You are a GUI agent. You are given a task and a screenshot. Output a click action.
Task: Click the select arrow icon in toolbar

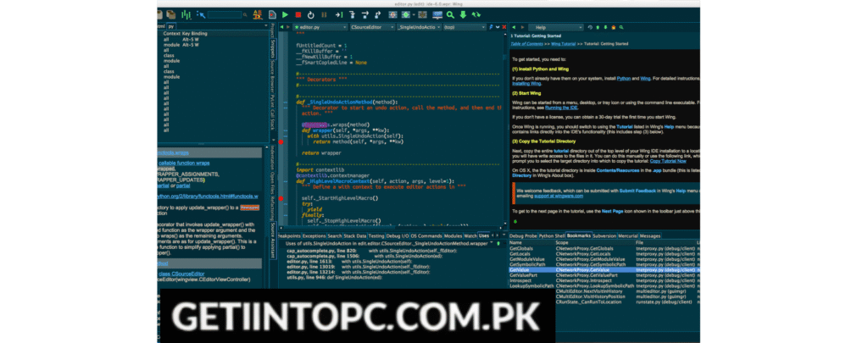pyautogui.click(x=201, y=15)
